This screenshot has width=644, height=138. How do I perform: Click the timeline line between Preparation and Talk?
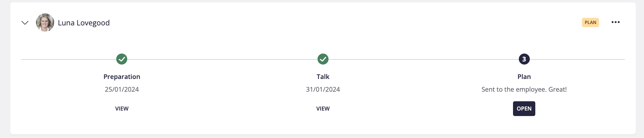pos(222,59)
